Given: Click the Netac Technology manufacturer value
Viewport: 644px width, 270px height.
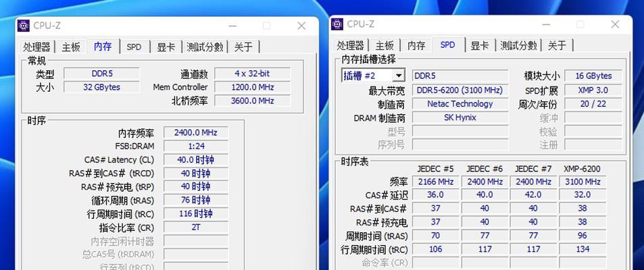Looking at the screenshot, I should tap(460, 104).
